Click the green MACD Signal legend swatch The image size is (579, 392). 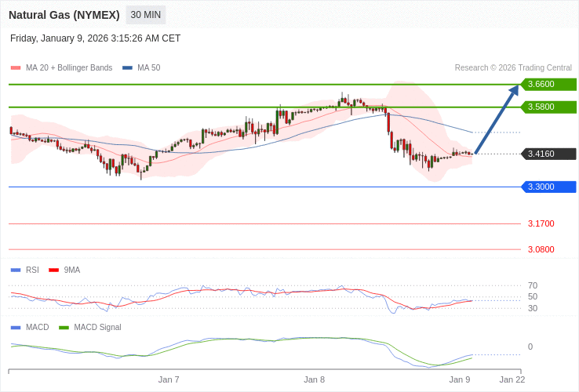pos(64,328)
